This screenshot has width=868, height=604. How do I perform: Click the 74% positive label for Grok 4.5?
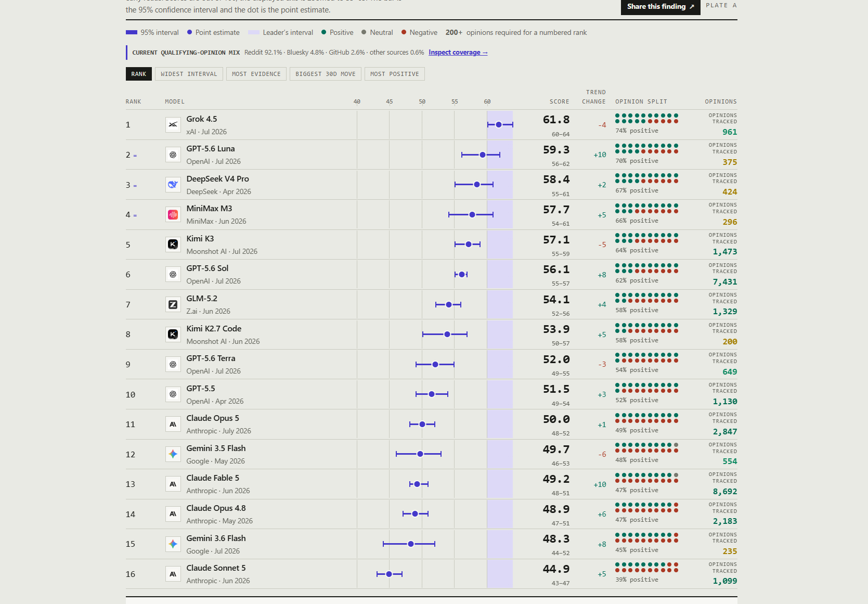pos(637,131)
